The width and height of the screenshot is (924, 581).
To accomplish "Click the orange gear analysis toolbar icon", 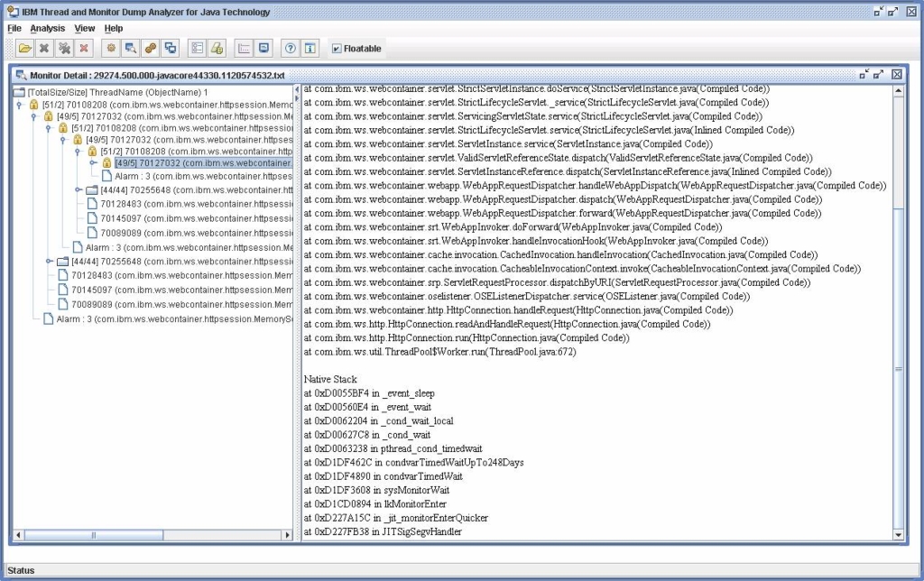I will [111, 49].
